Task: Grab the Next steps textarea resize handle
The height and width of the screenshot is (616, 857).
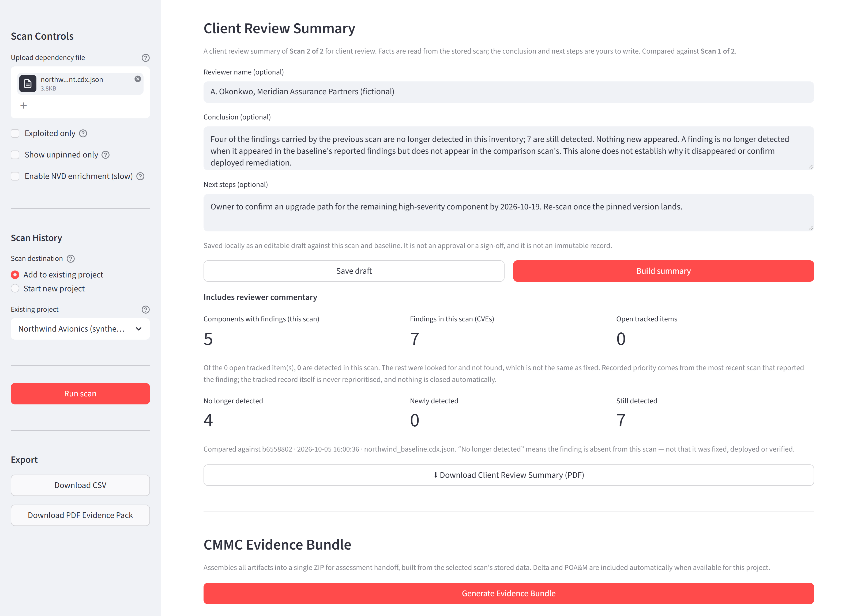Action: (x=810, y=228)
